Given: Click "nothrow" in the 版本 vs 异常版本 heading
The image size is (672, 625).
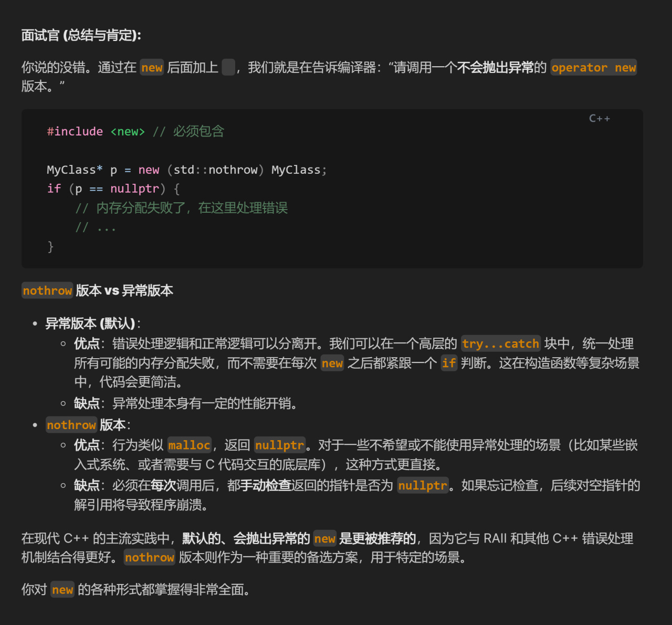Looking at the screenshot, I should tap(47, 291).
